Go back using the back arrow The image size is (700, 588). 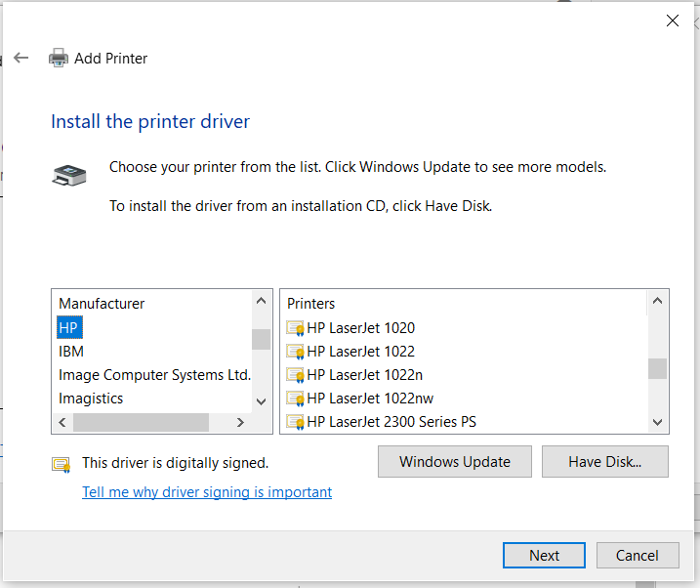(21, 58)
